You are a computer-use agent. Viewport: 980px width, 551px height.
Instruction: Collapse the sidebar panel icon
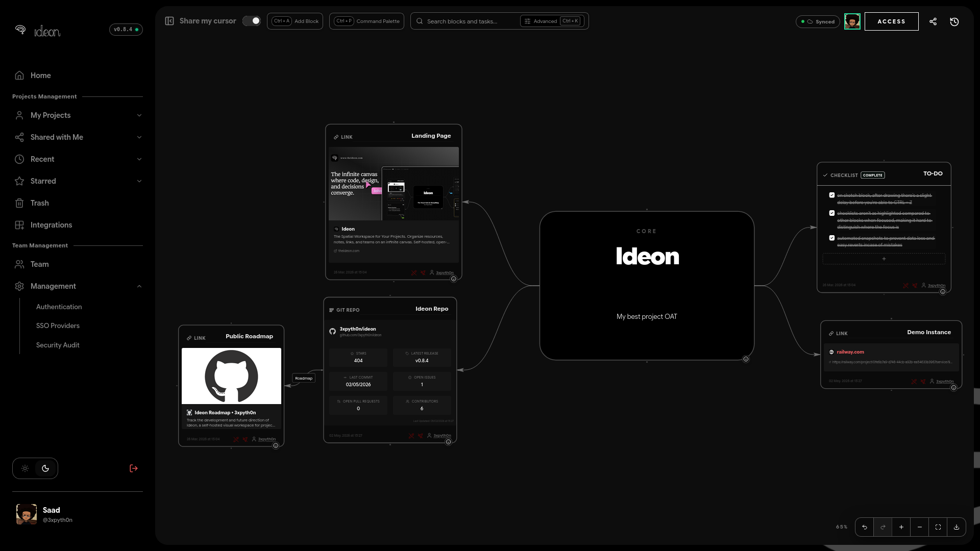169,21
